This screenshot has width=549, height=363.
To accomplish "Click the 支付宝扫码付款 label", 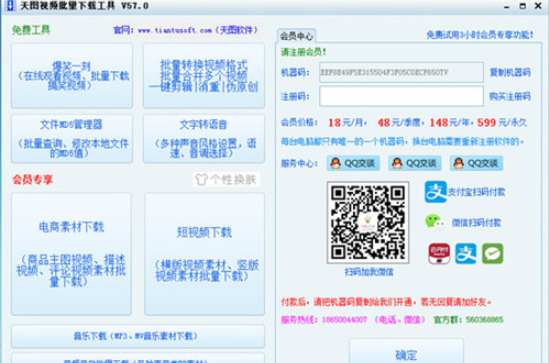I will pyautogui.click(x=477, y=192).
